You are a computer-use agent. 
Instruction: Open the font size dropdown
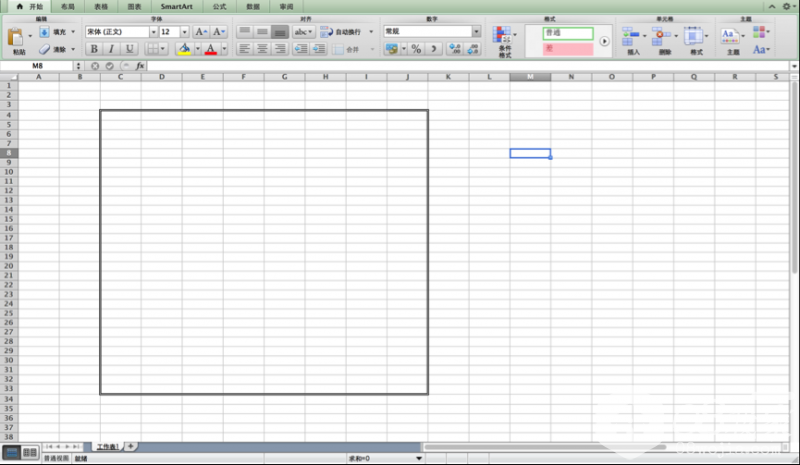(x=184, y=32)
